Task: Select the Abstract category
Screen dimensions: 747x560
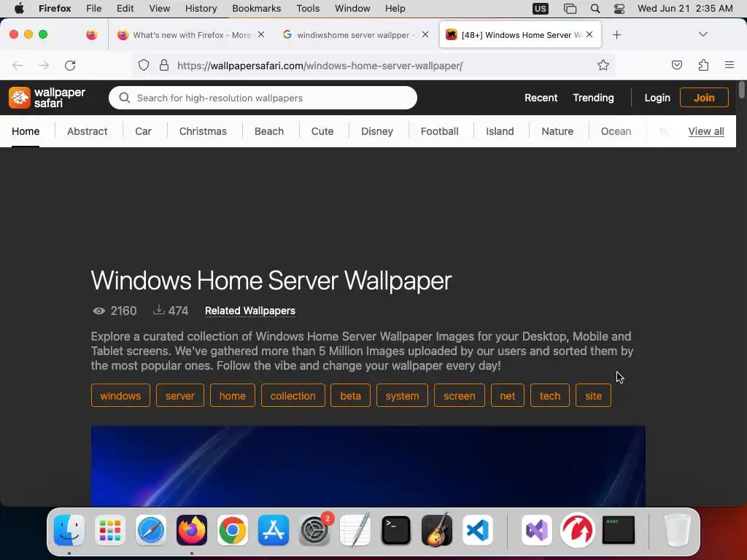Action: pyautogui.click(x=88, y=131)
